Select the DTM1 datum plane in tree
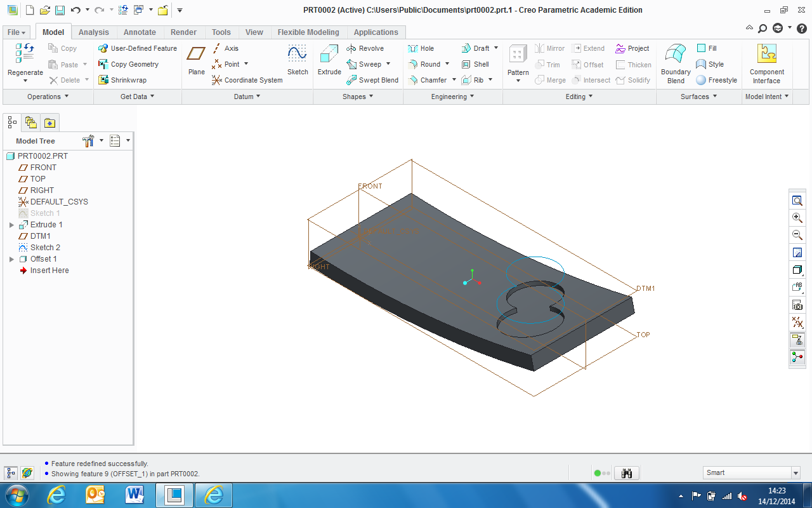Image resolution: width=812 pixels, height=508 pixels. tap(35, 236)
